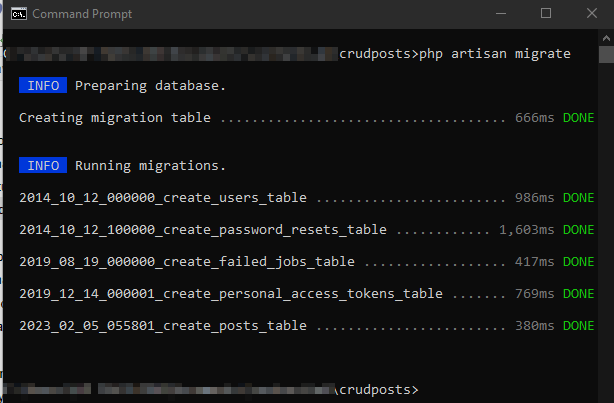
Task: Click the 'php artisan migrate' command text
Action: (x=495, y=54)
